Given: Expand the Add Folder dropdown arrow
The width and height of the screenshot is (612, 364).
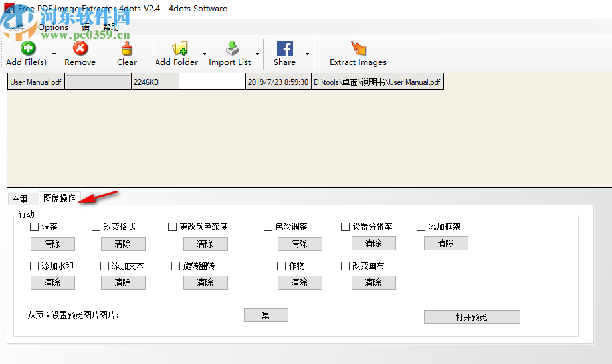Looking at the screenshot, I should coord(204,54).
